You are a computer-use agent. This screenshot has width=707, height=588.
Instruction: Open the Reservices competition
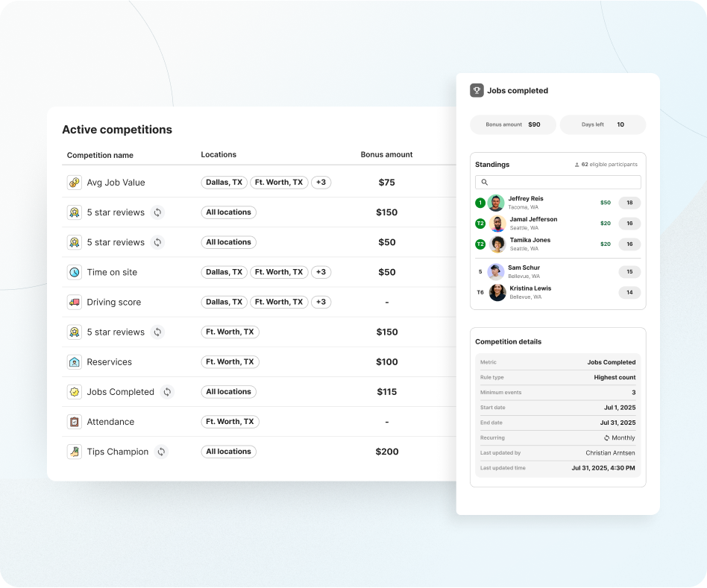coord(110,361)
